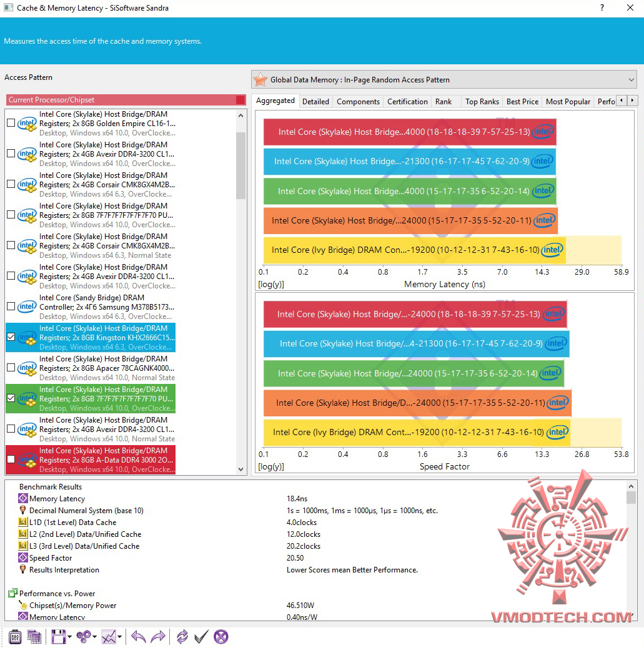Click the orange Skylake bar in Memory Latency chart
Viewport: 644px width, 648px height.
(x=411, y=220)
